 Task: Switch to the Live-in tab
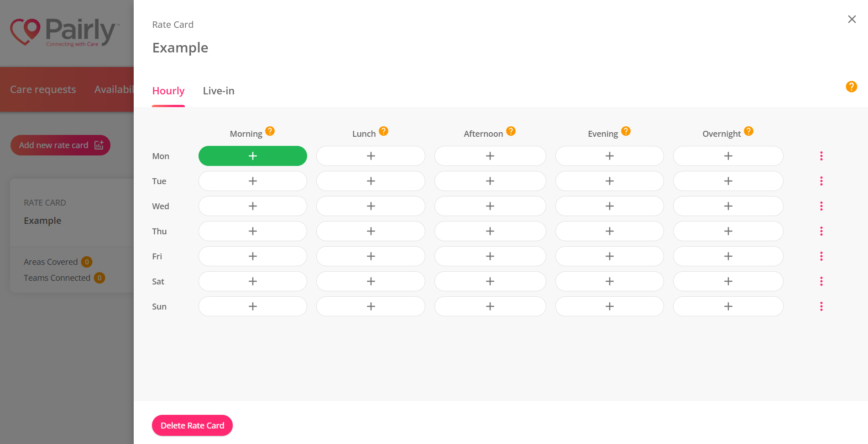[219, 91]
